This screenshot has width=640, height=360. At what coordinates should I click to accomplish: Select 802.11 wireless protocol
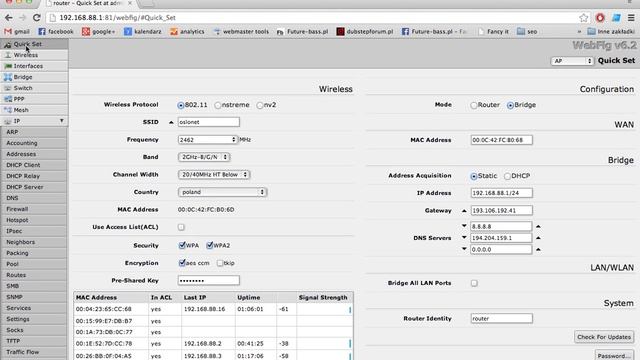181,105
